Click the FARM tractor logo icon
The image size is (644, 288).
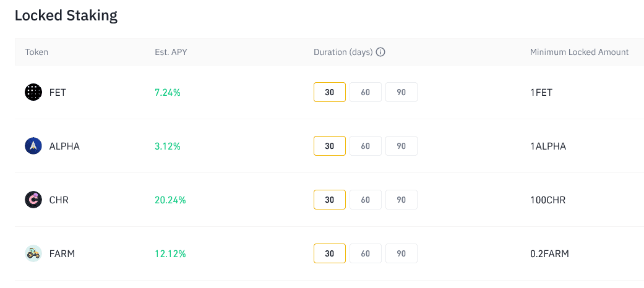(33, 253)
